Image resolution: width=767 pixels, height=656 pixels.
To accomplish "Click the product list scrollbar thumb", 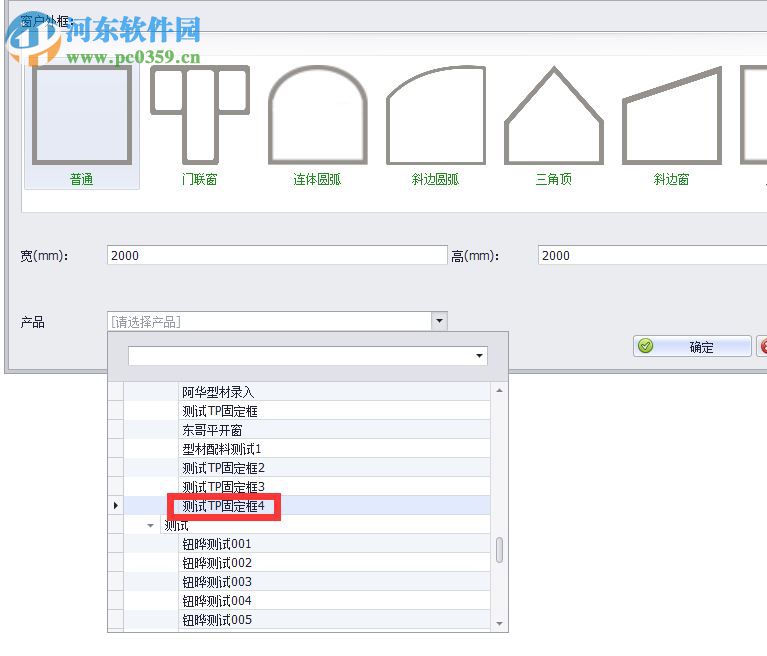I will [x=499, y=550].
